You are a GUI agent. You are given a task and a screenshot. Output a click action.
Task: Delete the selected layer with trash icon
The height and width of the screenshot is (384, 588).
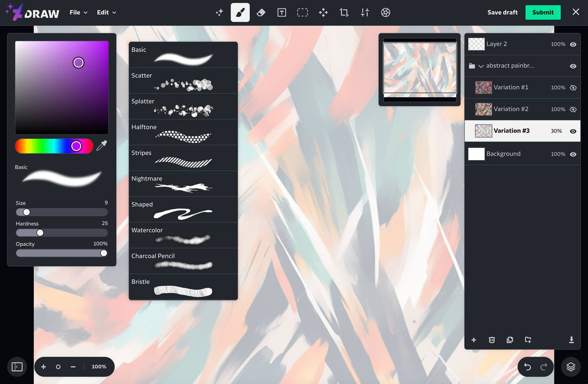[492, 340]
